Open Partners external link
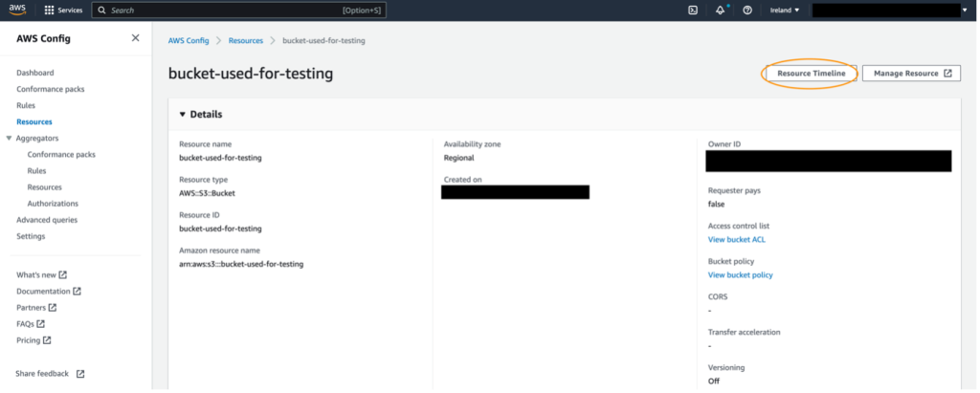 coord(36,307)
